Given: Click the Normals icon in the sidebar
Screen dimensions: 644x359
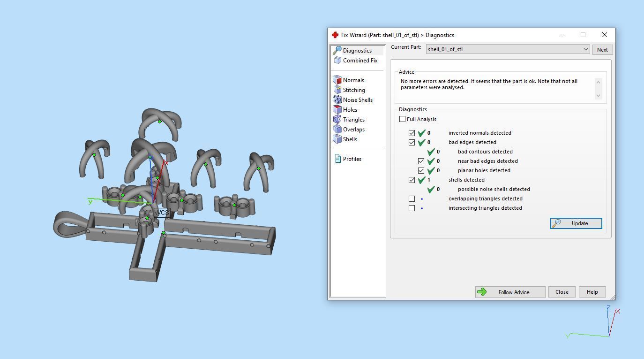Looking at the screenshot, I should [x=337, y=80].
